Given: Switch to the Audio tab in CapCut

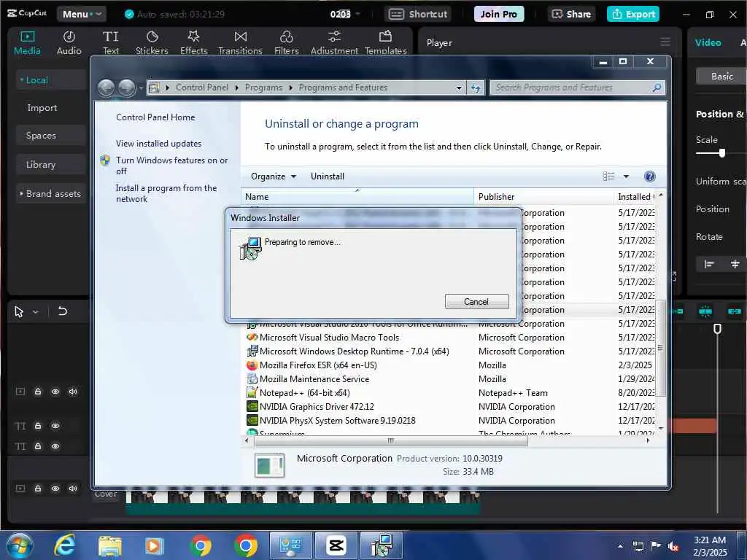Looking at the screenshot, I should (x=69, y=43).
